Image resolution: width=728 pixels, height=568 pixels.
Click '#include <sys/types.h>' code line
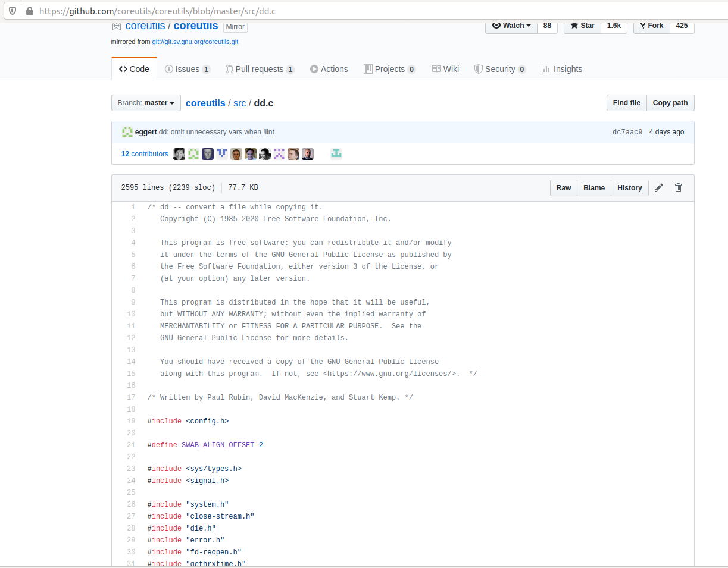coord(195,469)
